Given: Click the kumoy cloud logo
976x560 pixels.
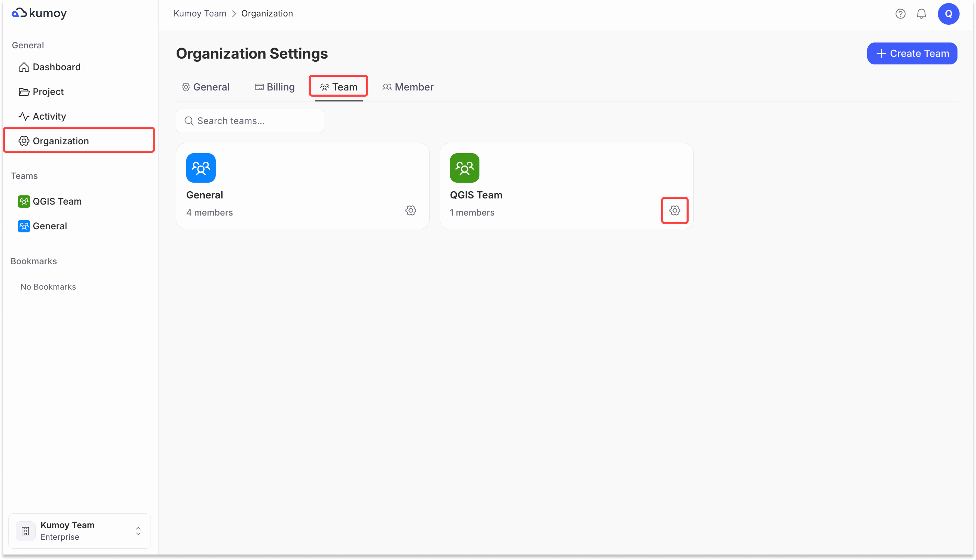Looking at the screenshot, I should coord(39,13).
